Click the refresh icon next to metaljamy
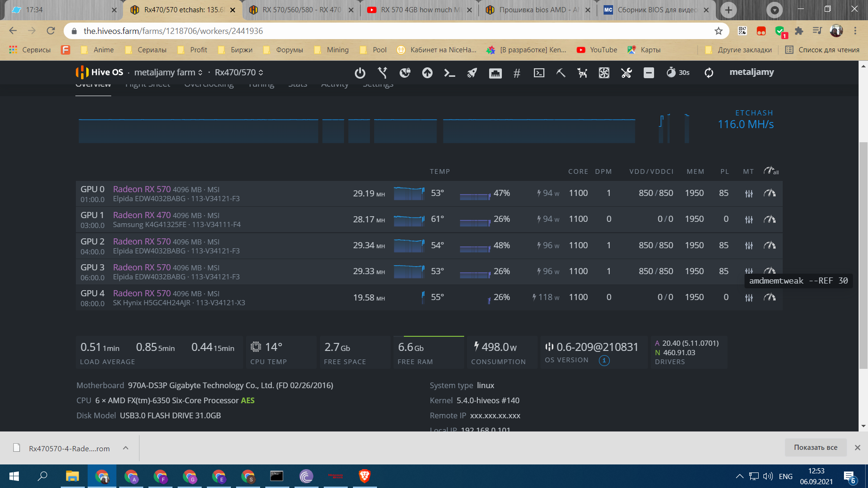The height and width of the screenshot is (488, 868). (x=709, y=73)
